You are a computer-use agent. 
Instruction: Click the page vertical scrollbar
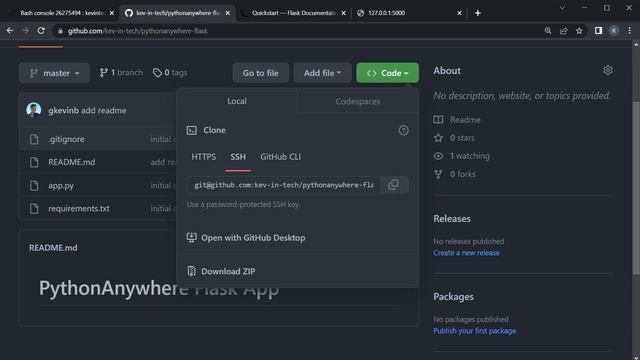pyautogui.click(x=636, y=188)
